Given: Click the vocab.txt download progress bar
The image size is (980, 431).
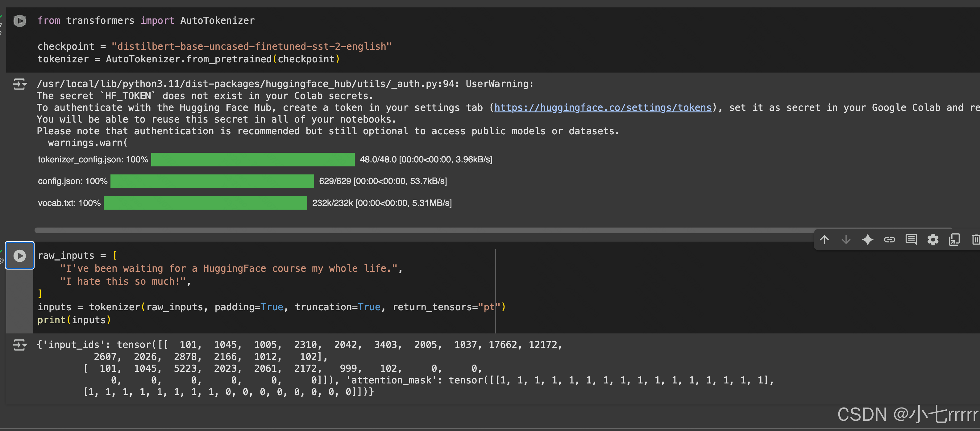Looking at the screenshot, I should [205, 203].
